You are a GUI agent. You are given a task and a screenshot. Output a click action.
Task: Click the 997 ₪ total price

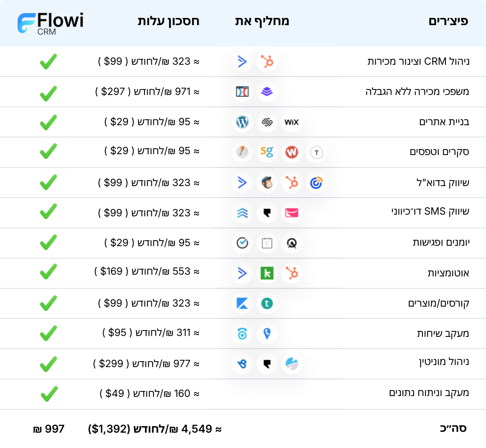click(49, 429)
